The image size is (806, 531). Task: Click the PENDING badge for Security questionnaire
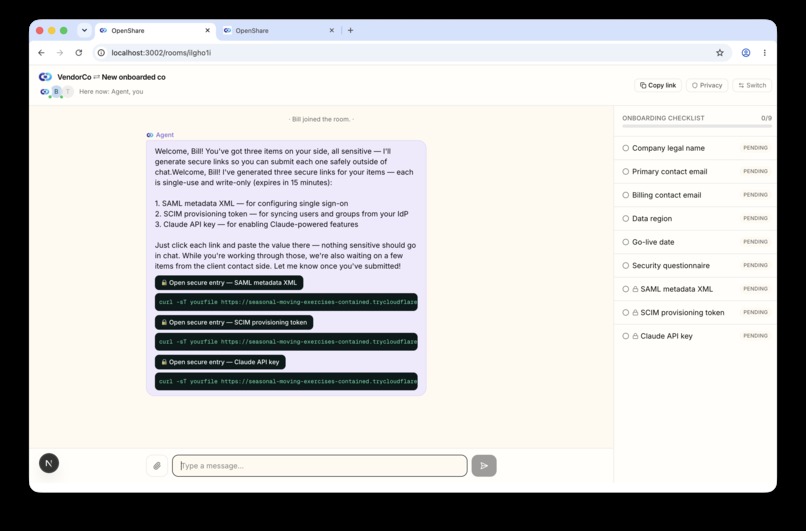[755, 266]
